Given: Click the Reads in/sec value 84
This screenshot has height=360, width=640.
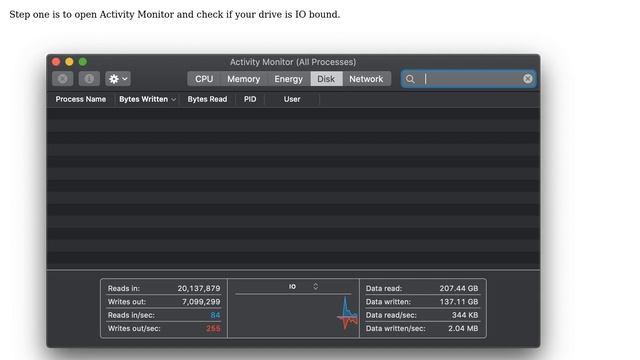Looking at the screenshot, I should 215,315.
